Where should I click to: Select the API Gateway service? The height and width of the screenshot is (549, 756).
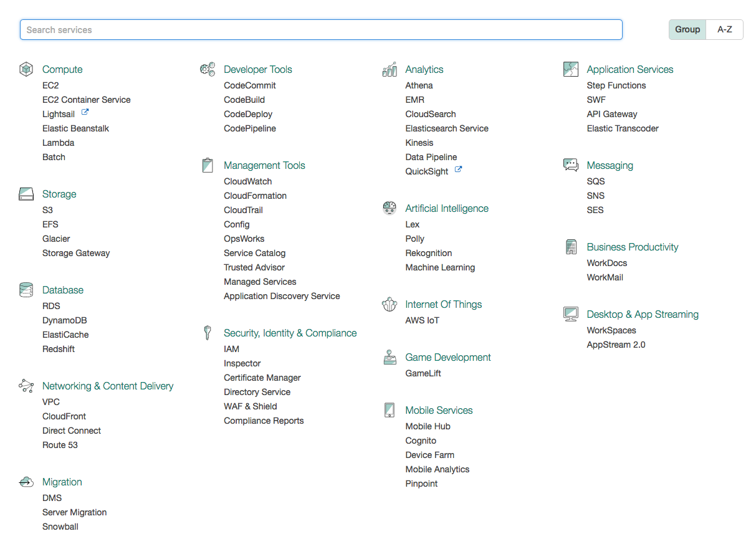[x=611, y=114]
